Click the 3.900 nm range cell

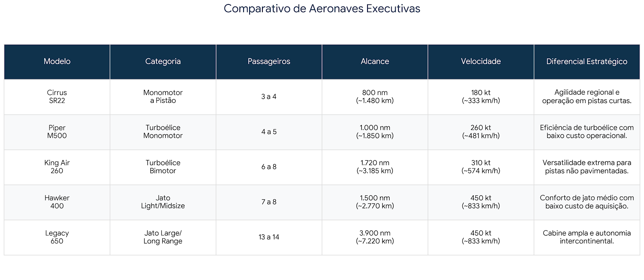pos(375,237)
